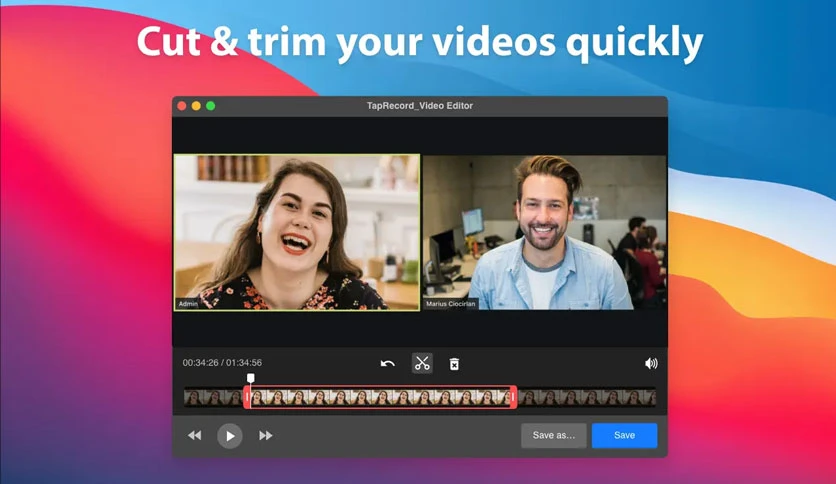Click the blue Save button
836x484 pixels.
[624, 435]
